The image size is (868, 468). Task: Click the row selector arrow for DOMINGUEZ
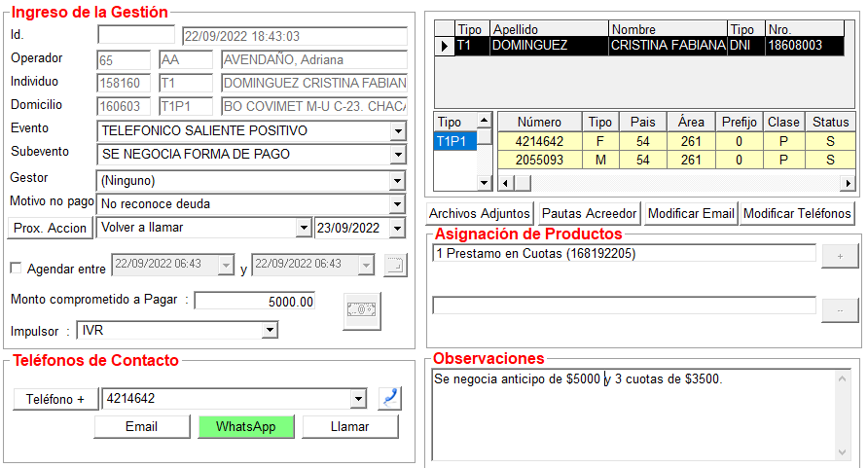tap(445, 46)
